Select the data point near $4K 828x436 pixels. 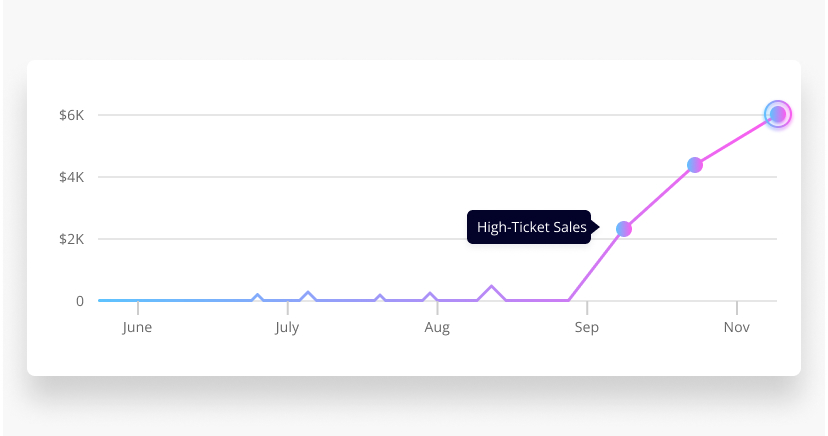click(x=695, y=165)
